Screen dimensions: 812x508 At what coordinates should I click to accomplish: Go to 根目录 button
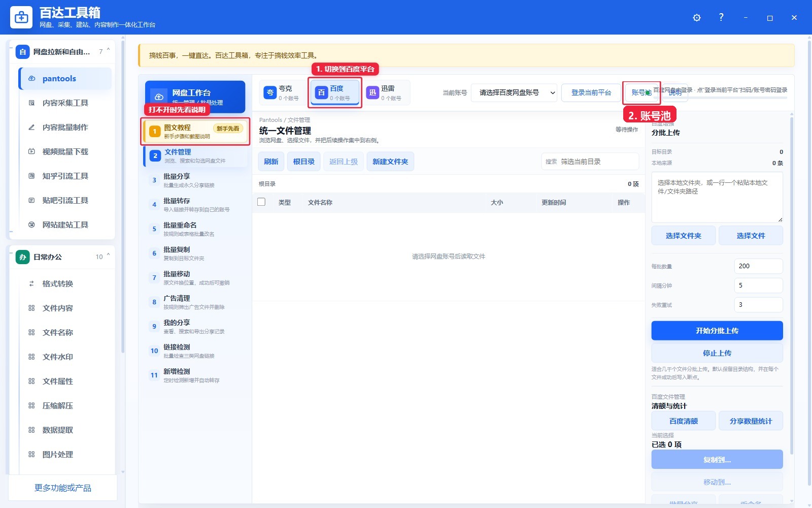(304, 162)
